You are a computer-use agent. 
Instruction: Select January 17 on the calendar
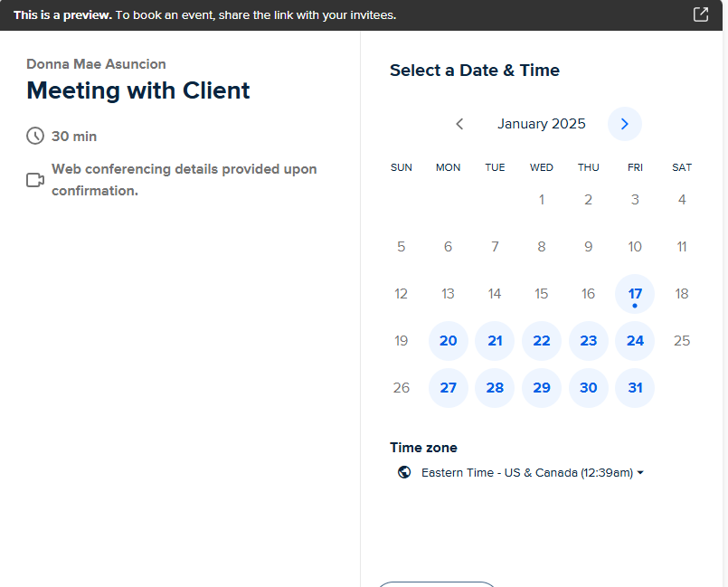(635, 294)
